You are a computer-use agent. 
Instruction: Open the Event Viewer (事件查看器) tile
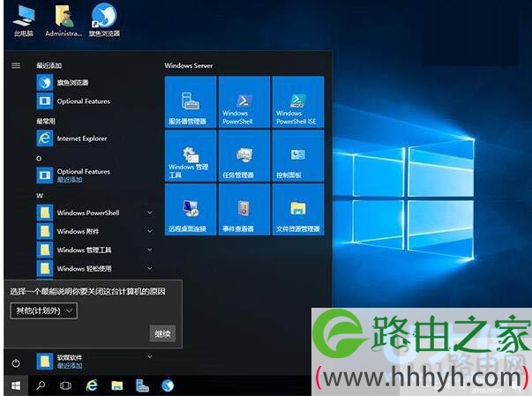[x=244, y=209]
